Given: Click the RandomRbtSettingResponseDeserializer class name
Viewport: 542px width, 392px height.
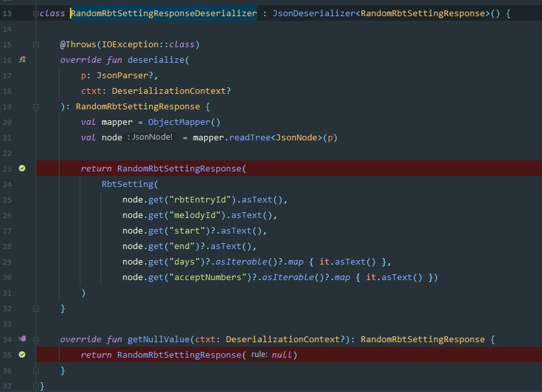Looking at the screenshot, I should pos(163,14).
